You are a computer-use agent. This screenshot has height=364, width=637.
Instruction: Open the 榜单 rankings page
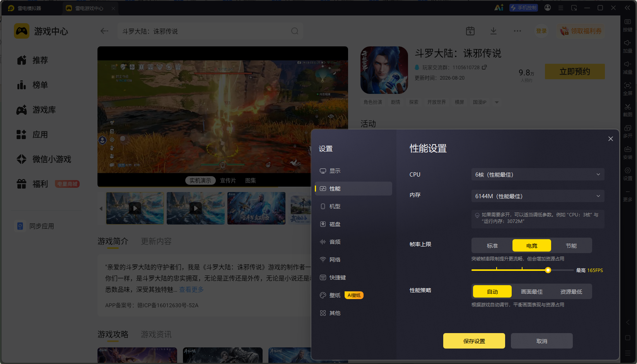pyautogui.click(x=33, y=85)
